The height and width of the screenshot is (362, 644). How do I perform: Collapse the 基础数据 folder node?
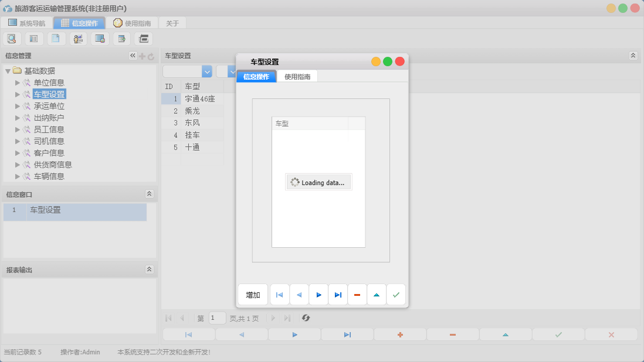tap(8, 71)
